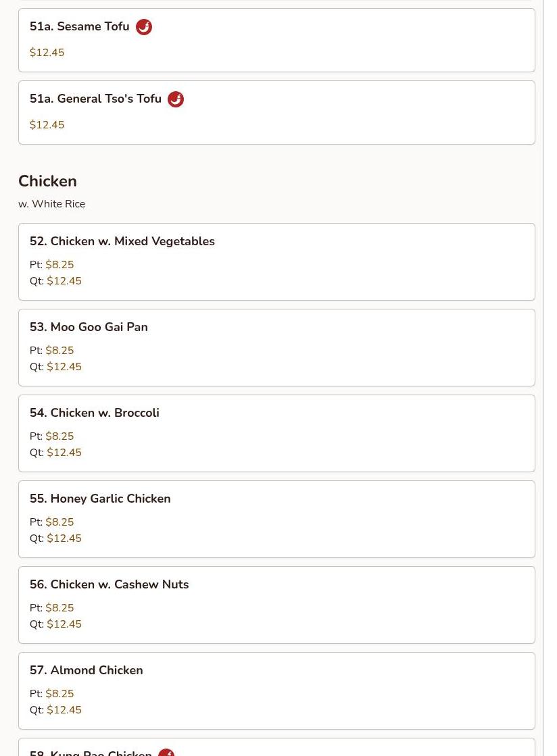Choose the 53. Moo Goo Gai Pan card
This screenshot has width=557, height=756.
[89, 327]
